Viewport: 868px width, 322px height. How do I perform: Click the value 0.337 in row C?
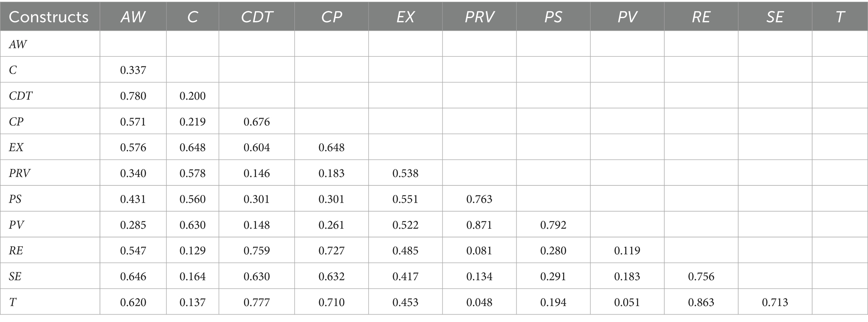pyautogui.click(x=133, y=70)
